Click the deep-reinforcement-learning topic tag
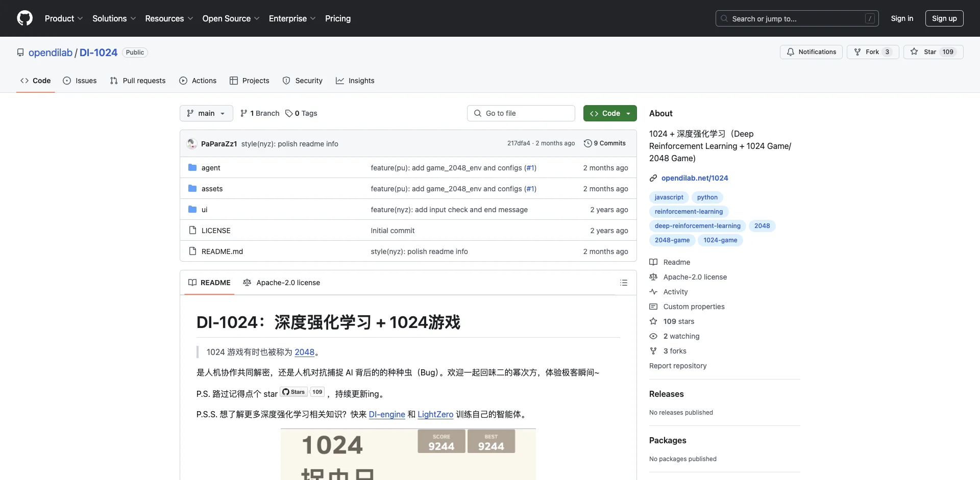The height and width of the screenshot is (480, 980). coord(698,226)
